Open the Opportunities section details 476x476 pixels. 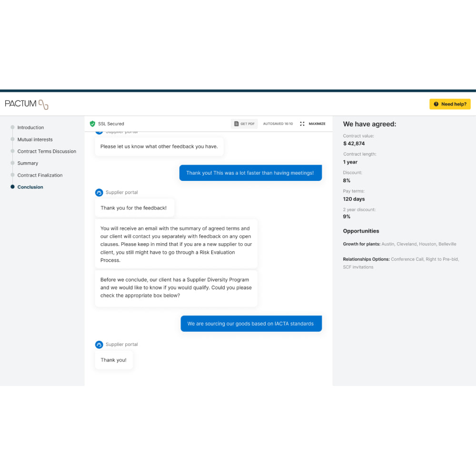point(360,231)
